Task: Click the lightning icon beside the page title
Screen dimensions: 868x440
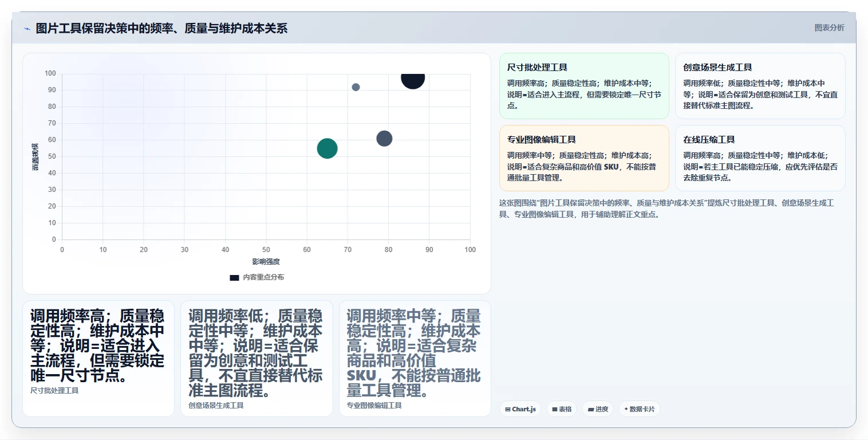Action: pos(27,29)
